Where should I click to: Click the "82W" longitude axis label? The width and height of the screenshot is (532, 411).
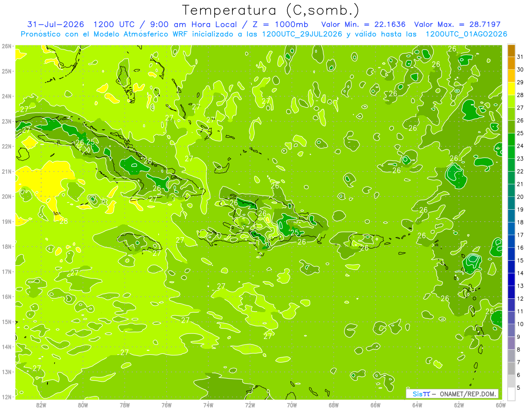pyautogui.click(x=41, y=405)
